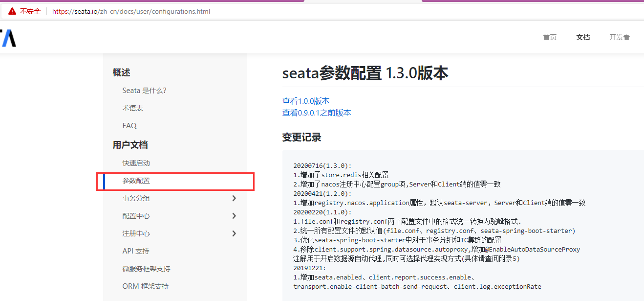Click the 查看1.0.0版本 link
Screen dimensions: 644x301
(x=306, y=101)
